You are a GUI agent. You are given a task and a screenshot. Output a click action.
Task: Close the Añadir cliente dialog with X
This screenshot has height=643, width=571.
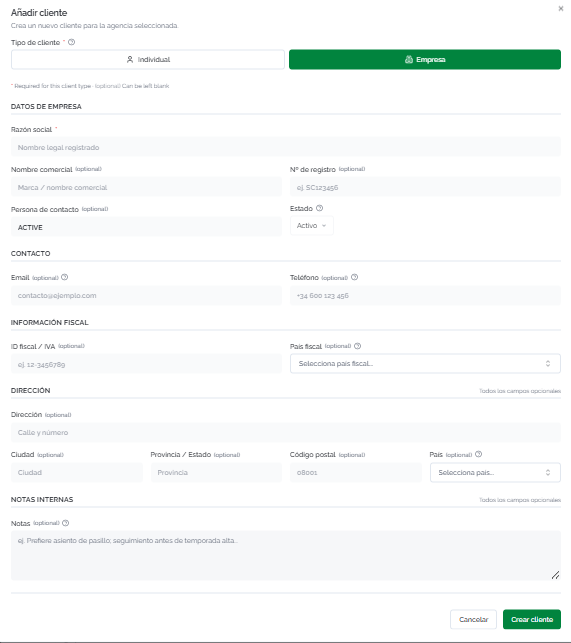pos(561,9)
